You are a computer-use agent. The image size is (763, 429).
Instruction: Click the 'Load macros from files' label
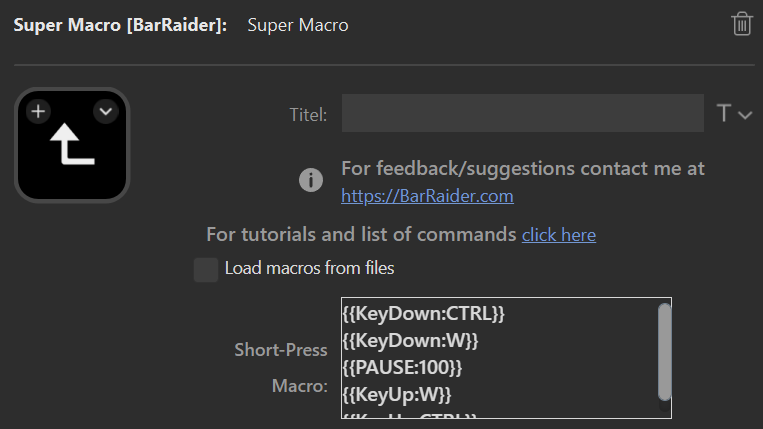pos(309,268)
